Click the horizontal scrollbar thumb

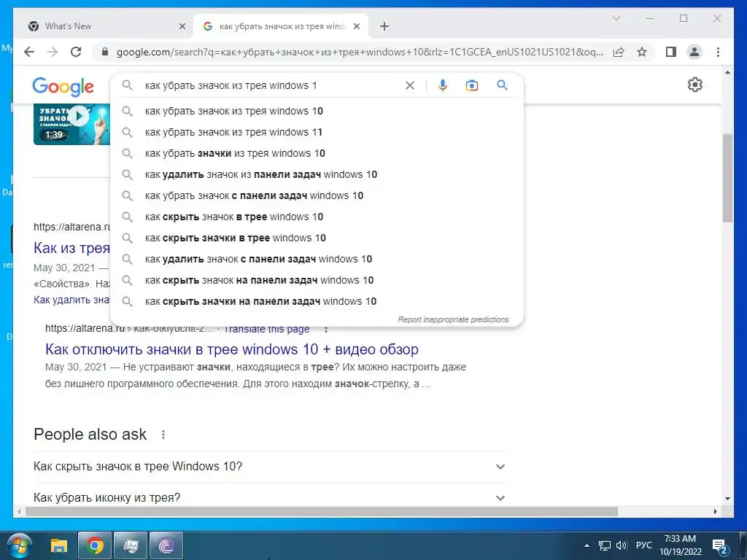[x=322, y=511]
